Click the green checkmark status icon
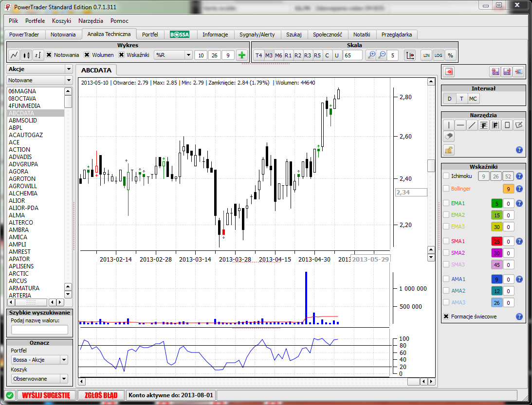The image size is (532, 405). [10, 395]
